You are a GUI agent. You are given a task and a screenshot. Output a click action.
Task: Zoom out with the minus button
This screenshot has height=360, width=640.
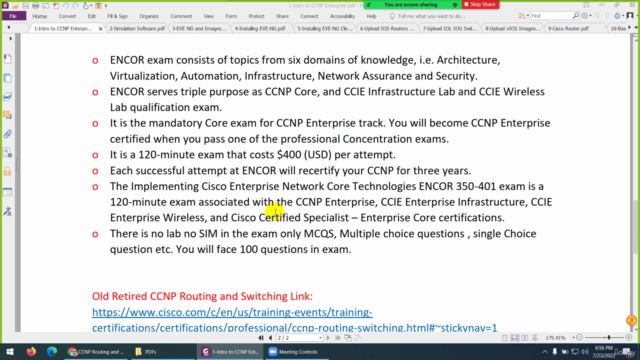(x=579, y=338)
